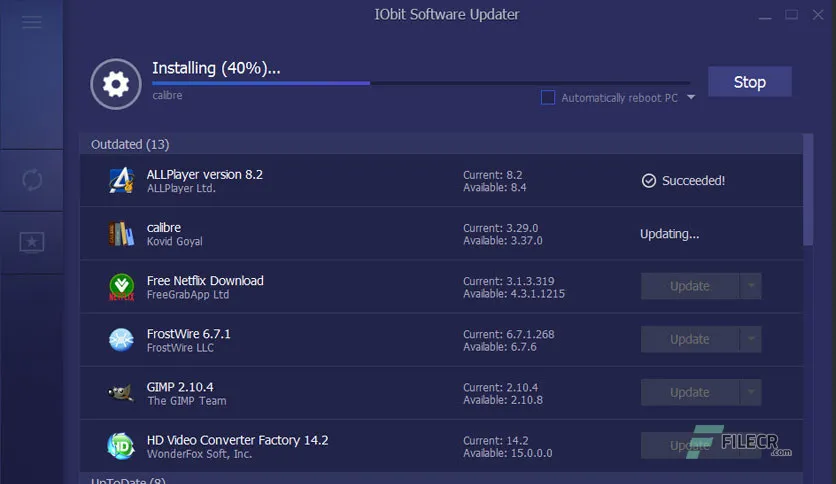
Task: Update FrostWire 6.7.1
Action: coord(690,340)
